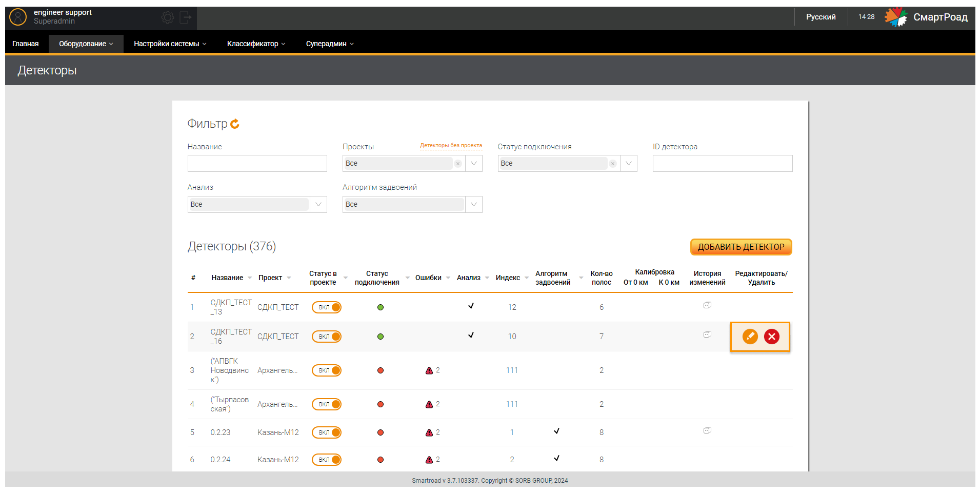Toggle ВКЛ switch for Тырпасовская detector
Screen dimensions: 980x493
click(327, 404)
